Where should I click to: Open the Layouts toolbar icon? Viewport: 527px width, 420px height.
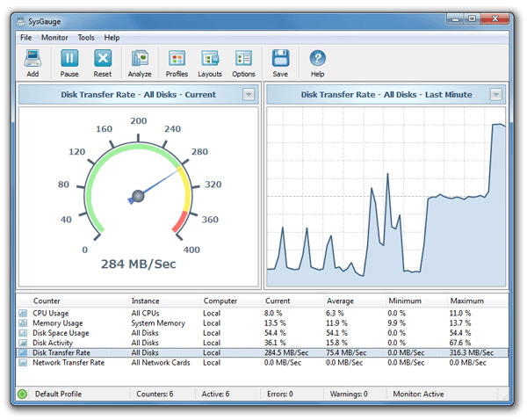tap(210, 60)
